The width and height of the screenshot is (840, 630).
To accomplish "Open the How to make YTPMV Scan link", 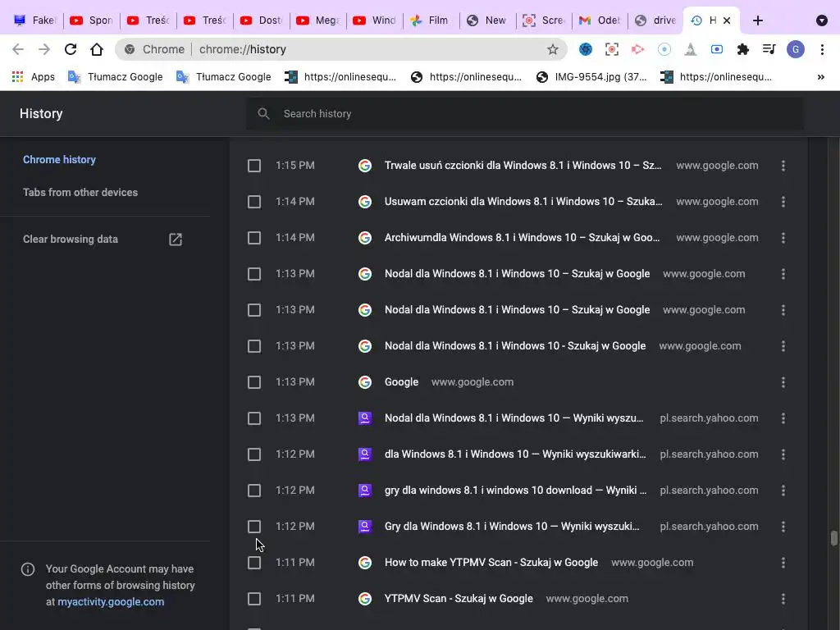I will (x=491, y=563).
